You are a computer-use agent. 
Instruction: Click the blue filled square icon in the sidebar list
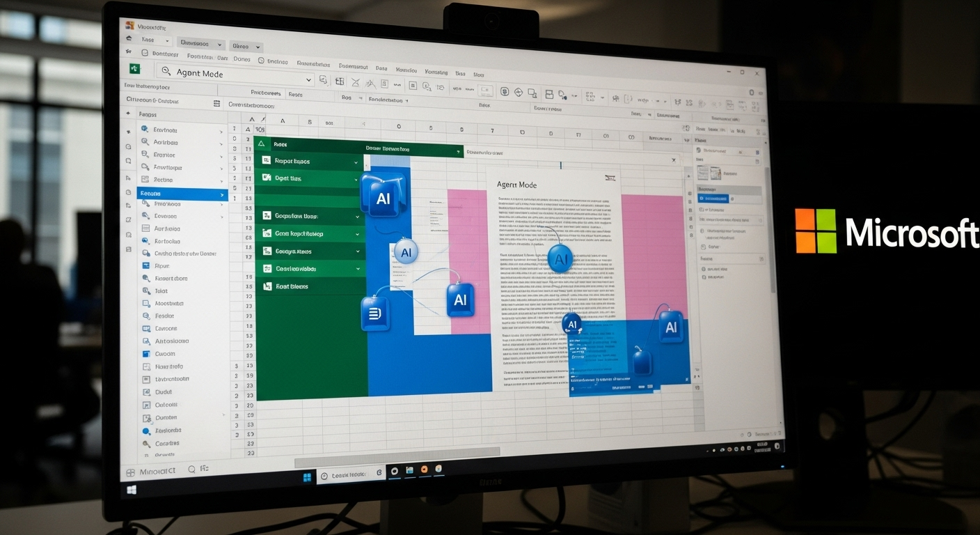coord(146,354)
